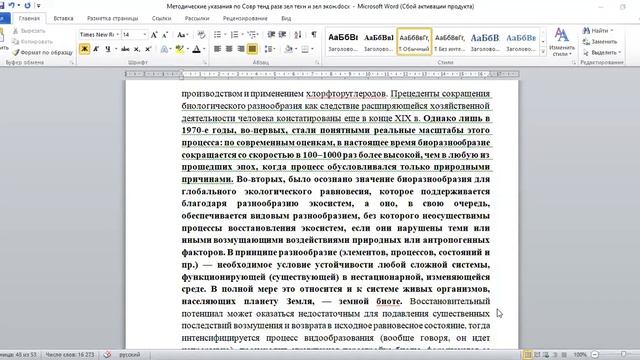Click Cut (Вырезать)
Image resolution: width=640 pixels, height=360 pixels.
coord(29,31)
